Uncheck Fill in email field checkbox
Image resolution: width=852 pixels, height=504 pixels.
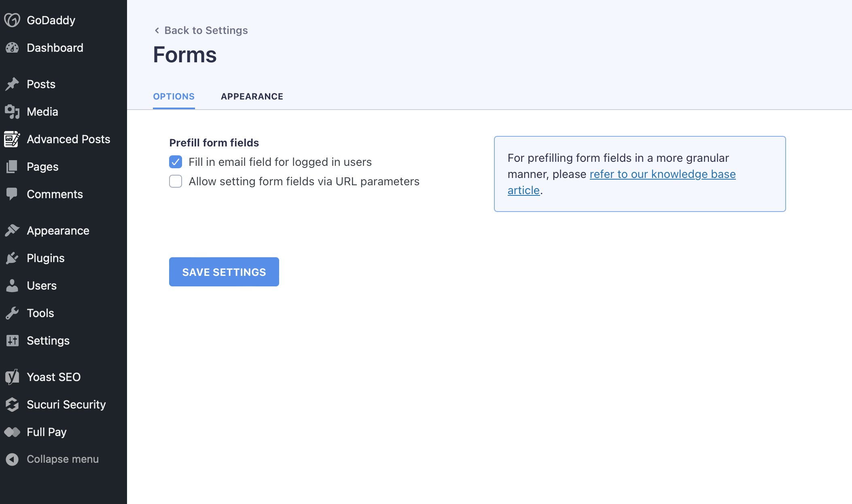pos(176,162)
